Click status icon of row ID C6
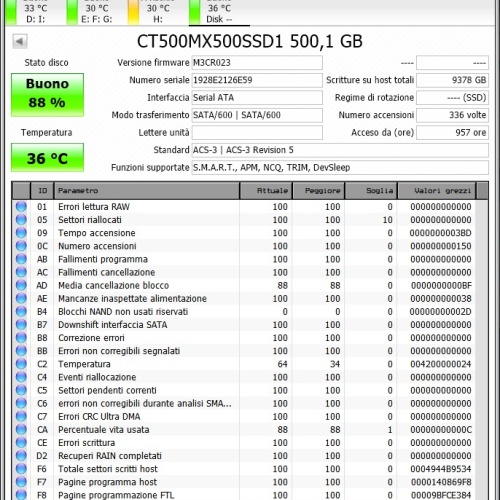 21,403
